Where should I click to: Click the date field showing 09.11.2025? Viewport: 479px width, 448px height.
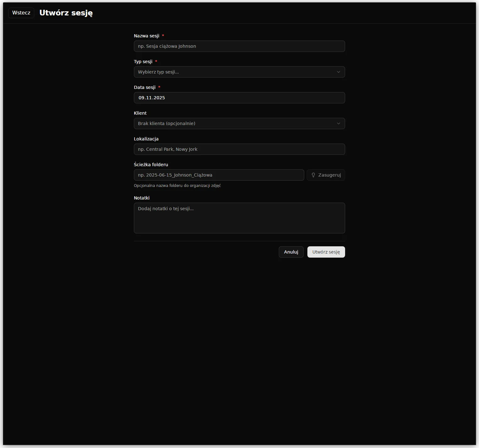pos(239,98)
